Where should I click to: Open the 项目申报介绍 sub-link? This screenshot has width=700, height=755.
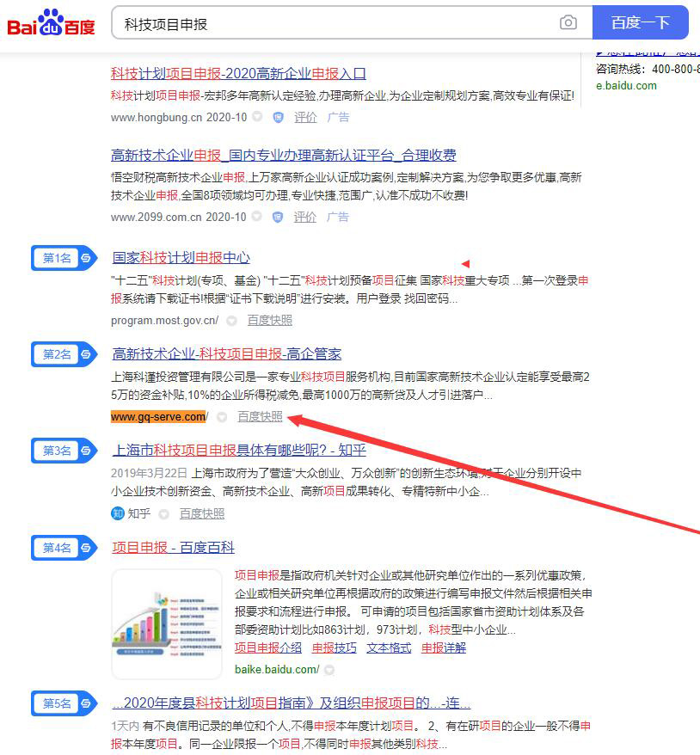click(268, 648)
